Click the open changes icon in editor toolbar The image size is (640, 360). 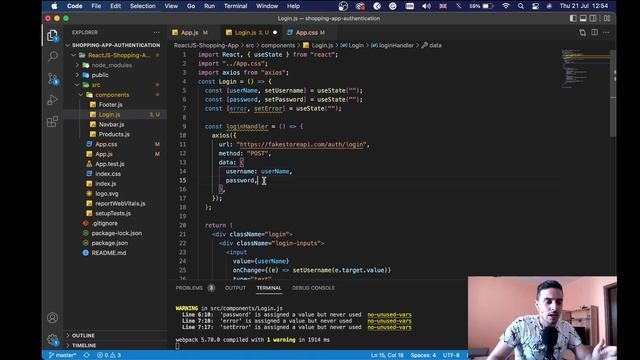(582, 32)
